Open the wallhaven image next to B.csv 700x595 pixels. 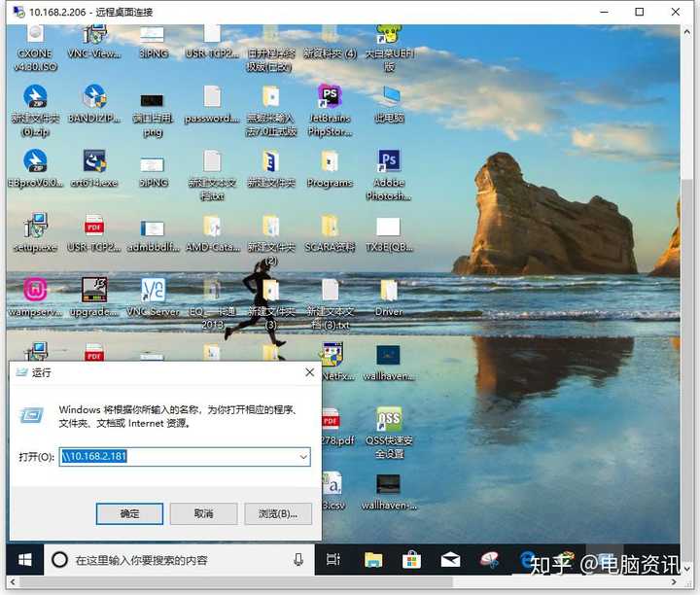pyautogui.click(x=389, y=491)
